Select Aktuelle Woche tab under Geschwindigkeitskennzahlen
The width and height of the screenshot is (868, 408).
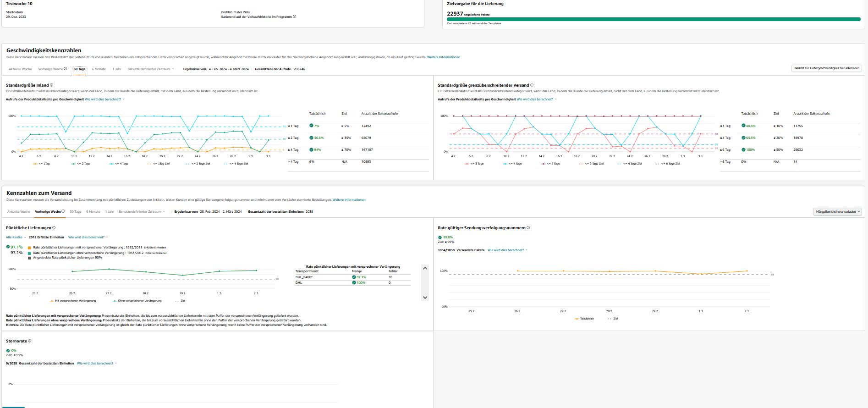point(20,69)
